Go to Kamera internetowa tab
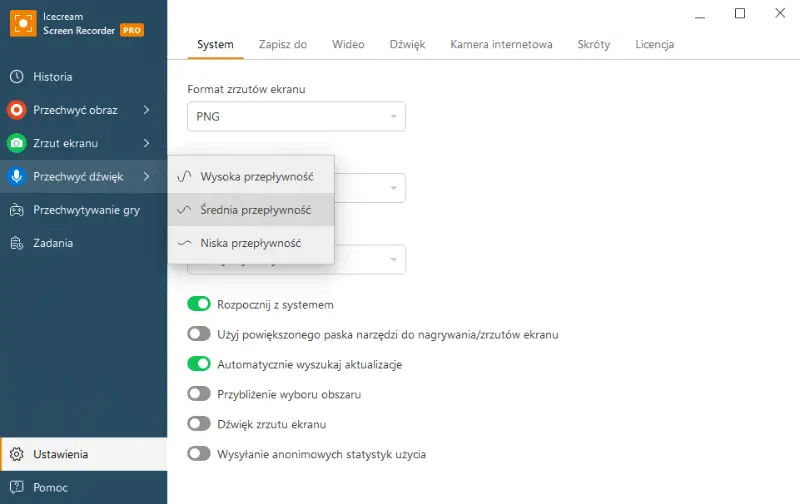The width and height of the screenshot is (800, 504). pos(502,44)
